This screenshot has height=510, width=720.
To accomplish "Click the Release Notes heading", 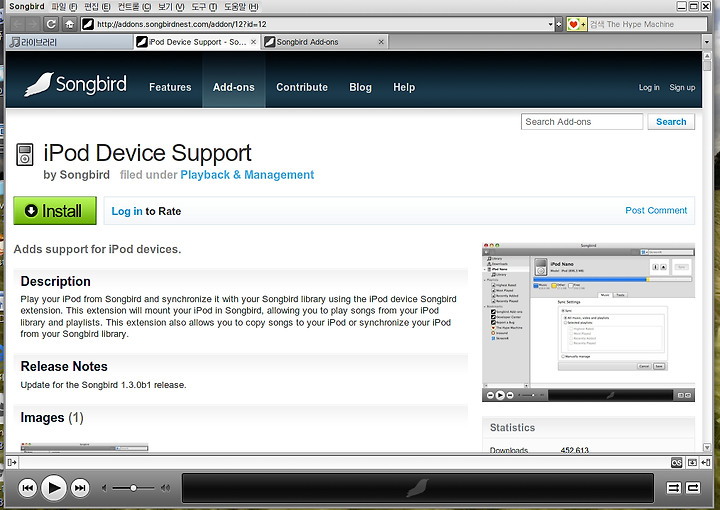I will click(64, 366).
